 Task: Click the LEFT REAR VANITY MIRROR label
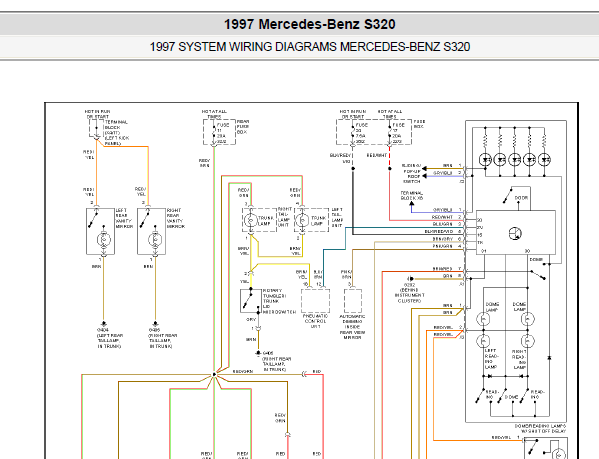[124, 218]
